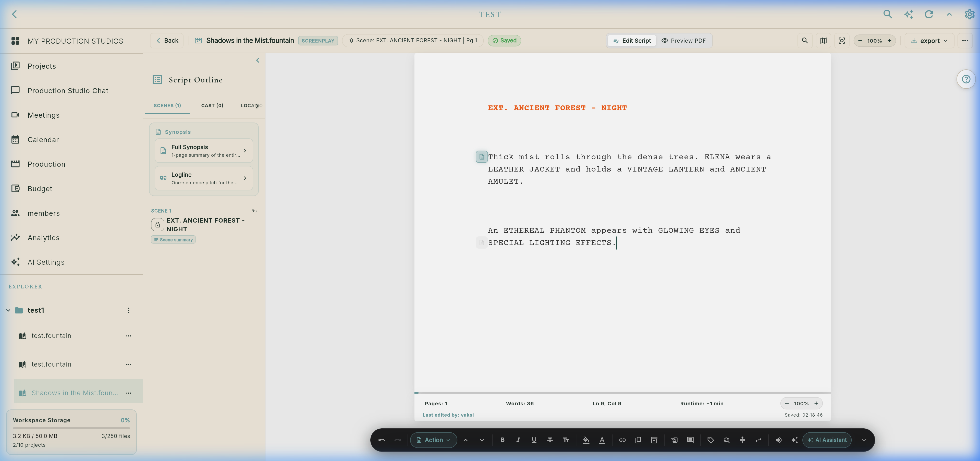Select the CAST (0) tab
Screen dimensions: 980x461
pos(212,106)
